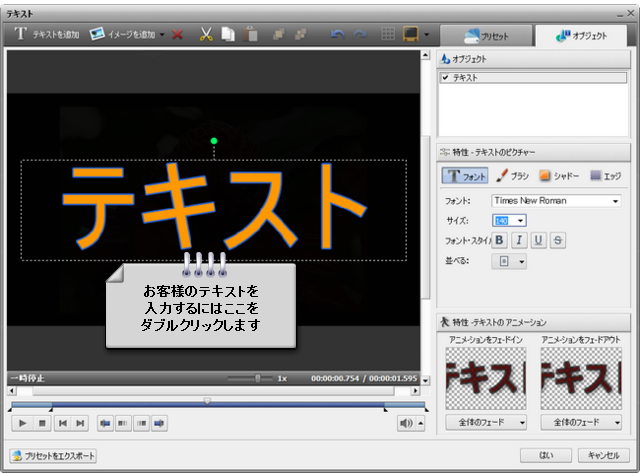Click the blue undo arrow icon
This screenshot has height=473, width=640.
[337, 35]
